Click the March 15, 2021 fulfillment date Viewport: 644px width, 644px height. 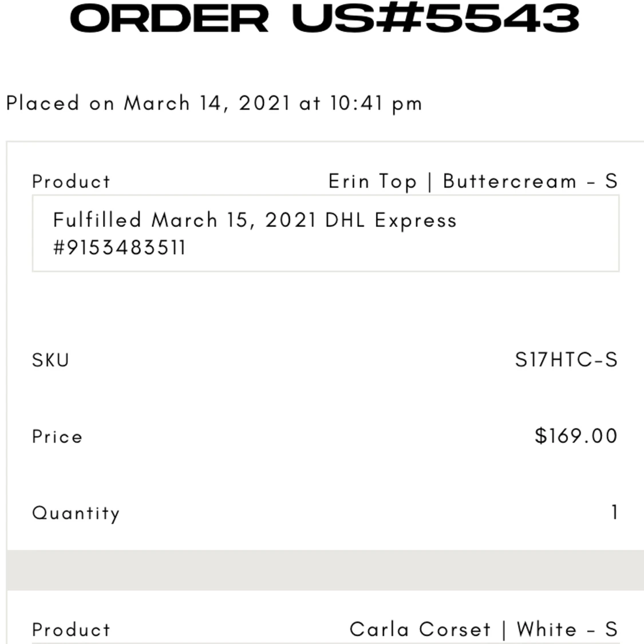coord(234,220)
